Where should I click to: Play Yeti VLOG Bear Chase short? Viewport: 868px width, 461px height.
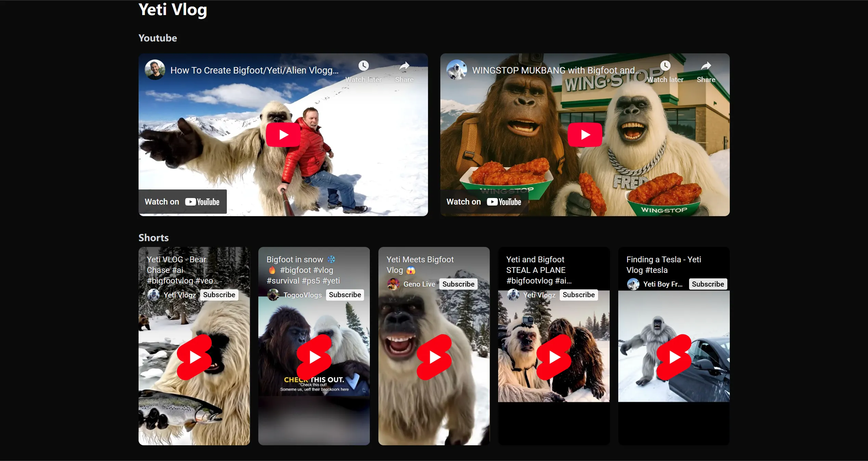(x=194, y=357)
